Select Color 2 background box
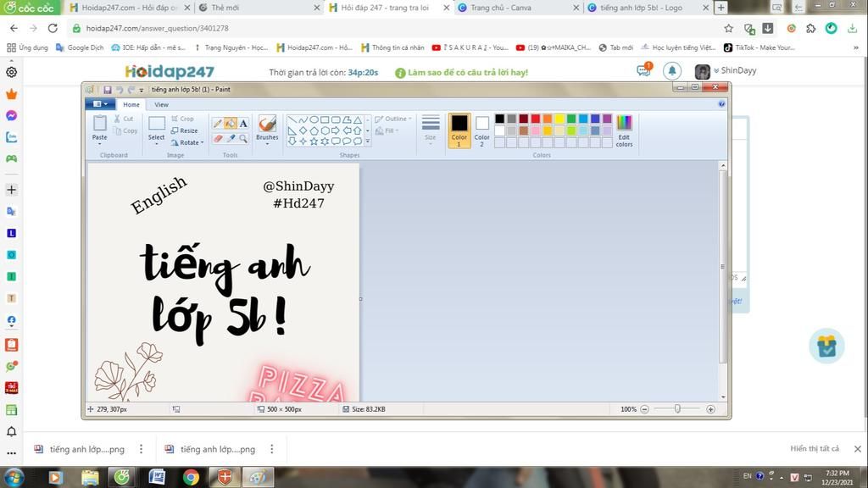 [x=481, y=131]
